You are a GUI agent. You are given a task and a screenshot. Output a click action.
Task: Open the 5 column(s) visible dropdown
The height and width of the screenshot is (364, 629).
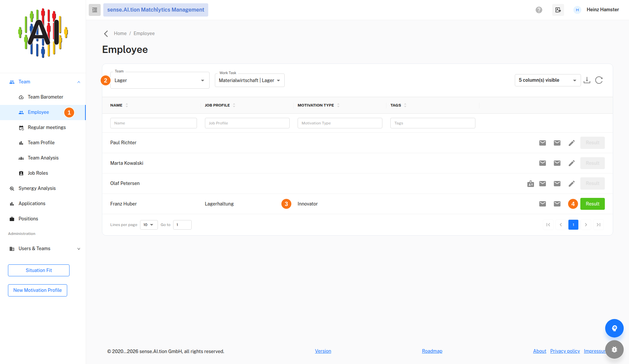(548, 80)
